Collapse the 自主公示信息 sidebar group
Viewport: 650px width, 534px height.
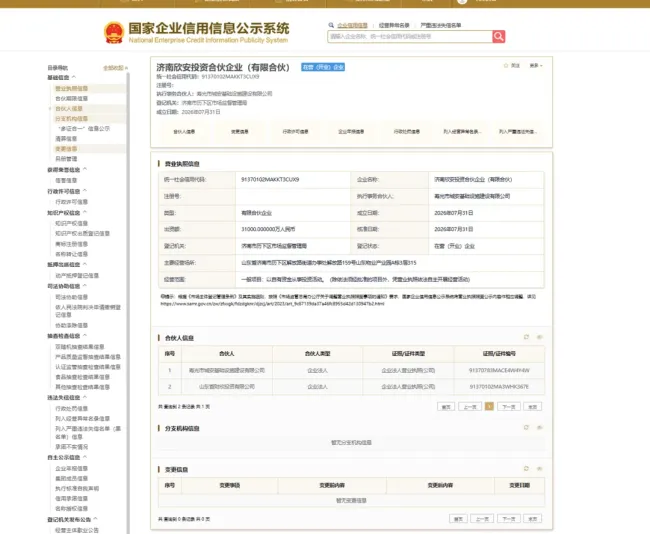pyautogui.click(x=85, y=457)
